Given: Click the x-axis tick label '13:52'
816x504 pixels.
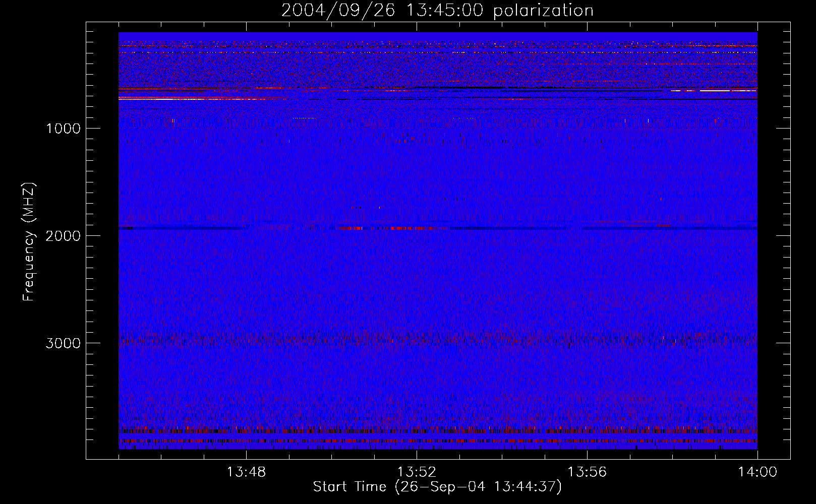Looking at the screenshot, I should tap(417, 472).
